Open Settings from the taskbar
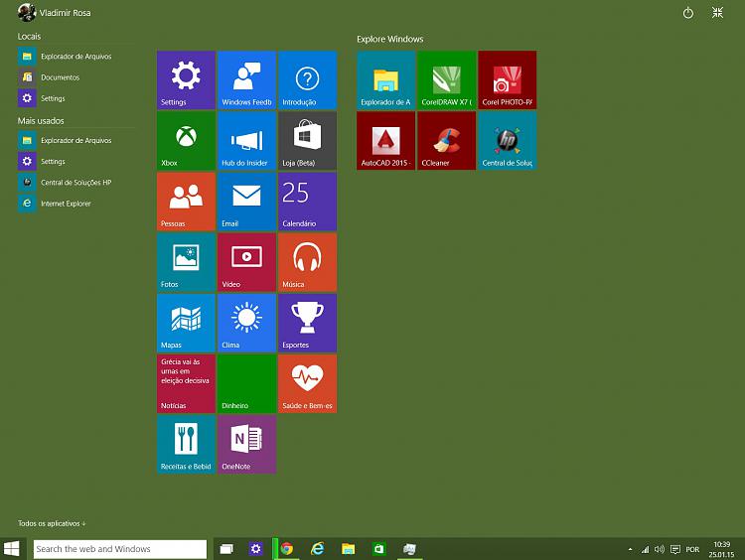This screenshot has width=745, height=560. tap(255, 549)
